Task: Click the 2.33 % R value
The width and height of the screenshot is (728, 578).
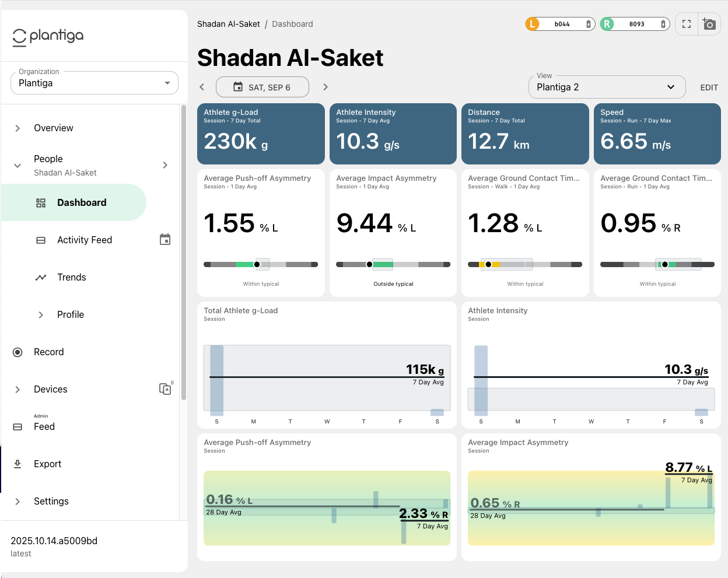Action: coord(423,514)
